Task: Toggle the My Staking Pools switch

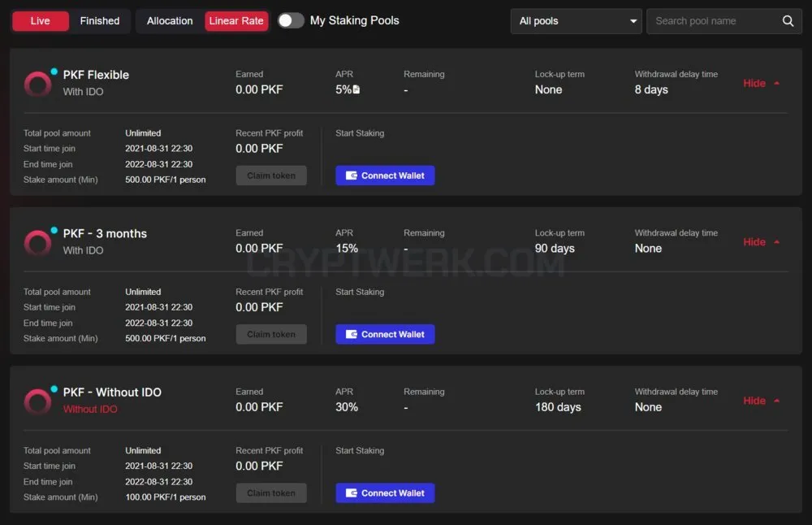Action: [x=291, y=21]
